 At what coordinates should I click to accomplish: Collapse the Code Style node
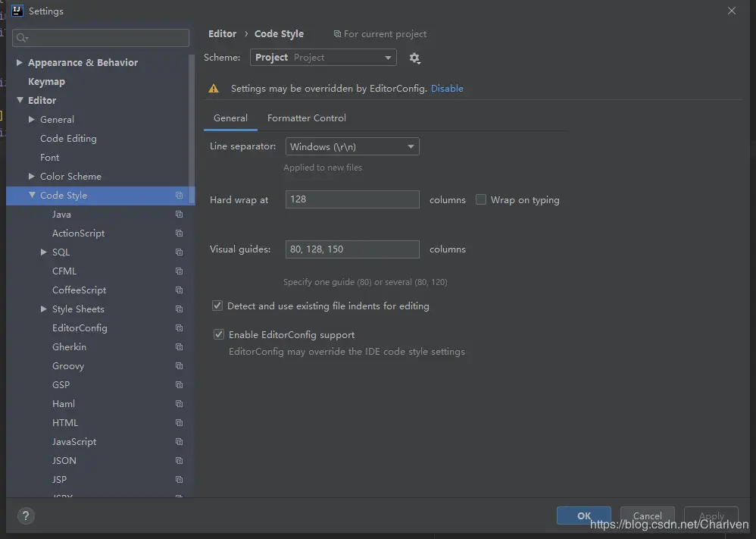[32, 195]
